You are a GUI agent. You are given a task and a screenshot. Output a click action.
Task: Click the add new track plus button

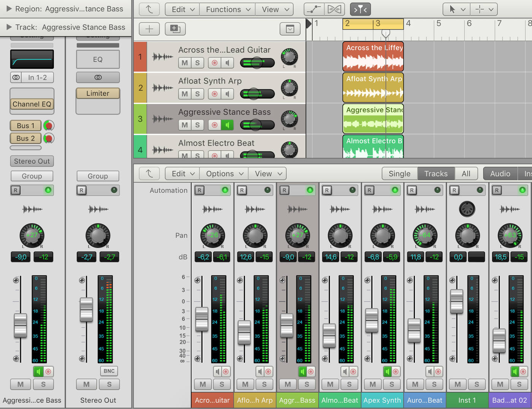[x=149, y=29]
